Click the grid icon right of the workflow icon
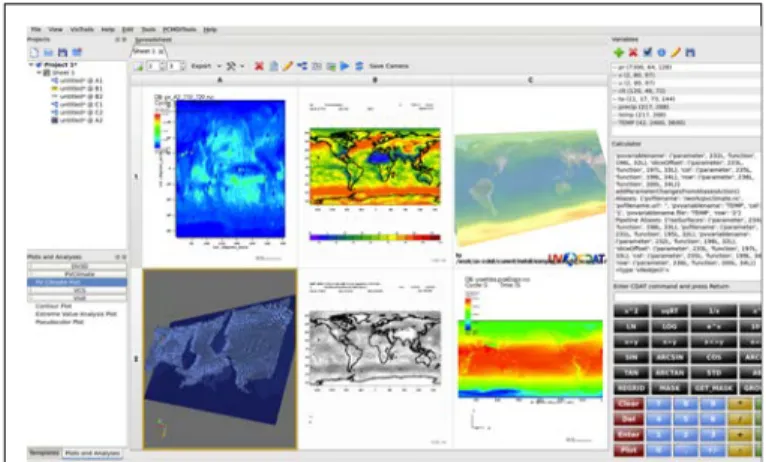 pyautogui.click(x=317, y=66)
